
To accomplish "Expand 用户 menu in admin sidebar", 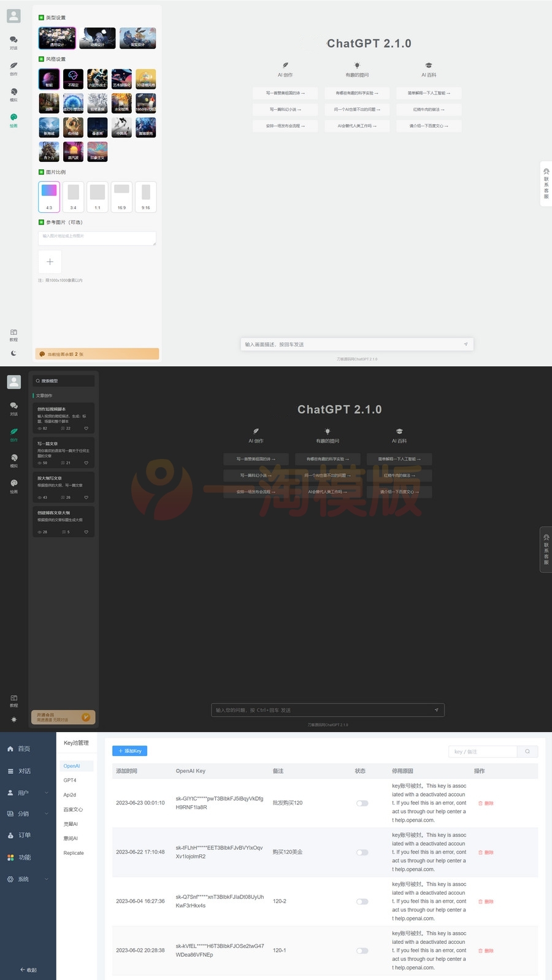I will click(28, 792).
